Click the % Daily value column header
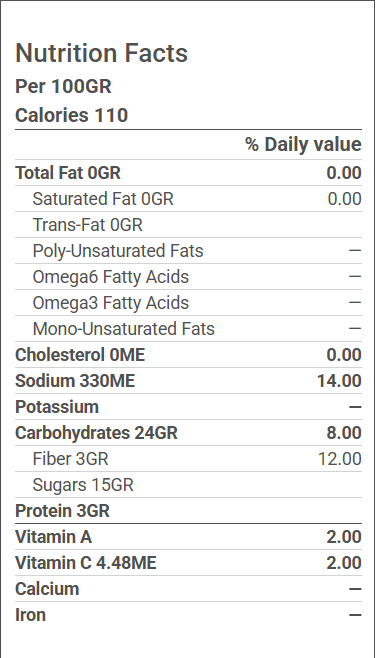Image resolution: width=377 pixels, height=658 pixels. pyautogui.click(x=303, y=144)
